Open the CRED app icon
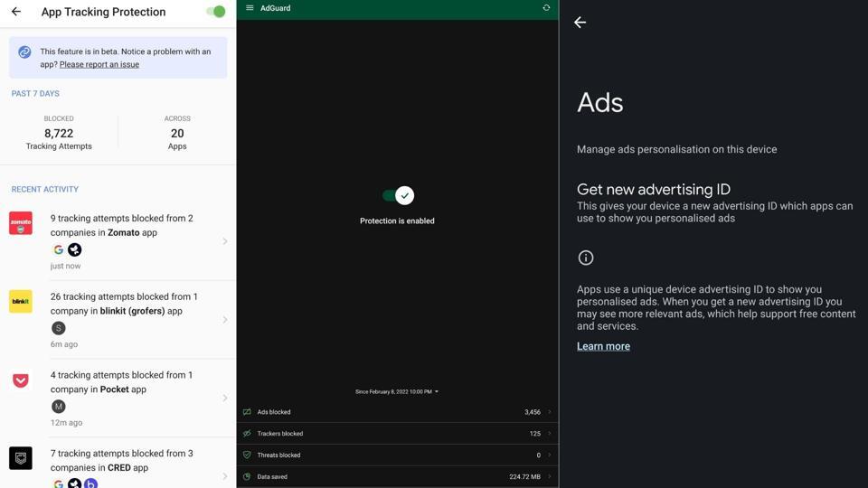The image size is (868, 488). click(x=21, y=458)
